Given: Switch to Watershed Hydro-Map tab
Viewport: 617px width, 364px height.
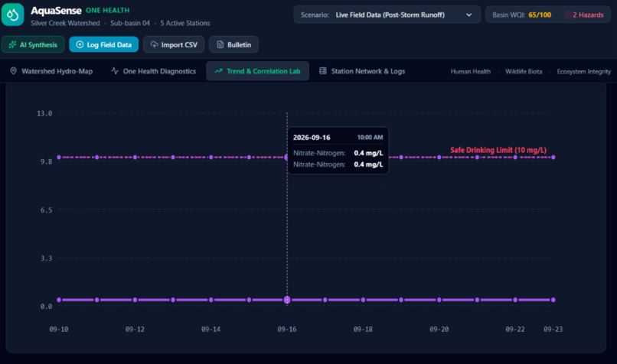Looking at the screenshot, I should pyautogui.click(x=51, y=71).
